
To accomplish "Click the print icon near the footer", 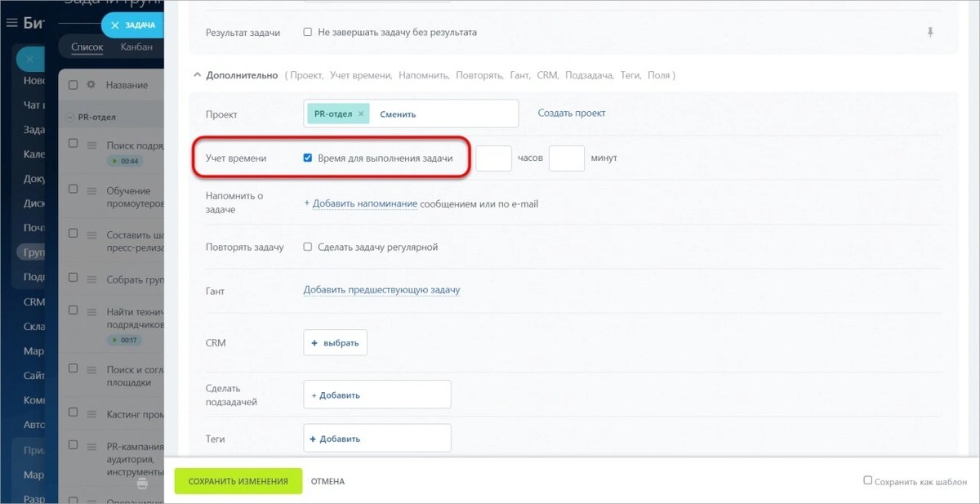I will click(142, 484).
